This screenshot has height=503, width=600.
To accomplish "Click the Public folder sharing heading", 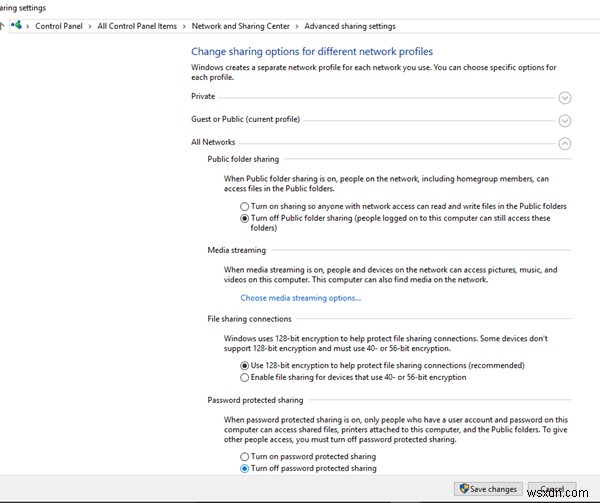I will pos(243,159).
